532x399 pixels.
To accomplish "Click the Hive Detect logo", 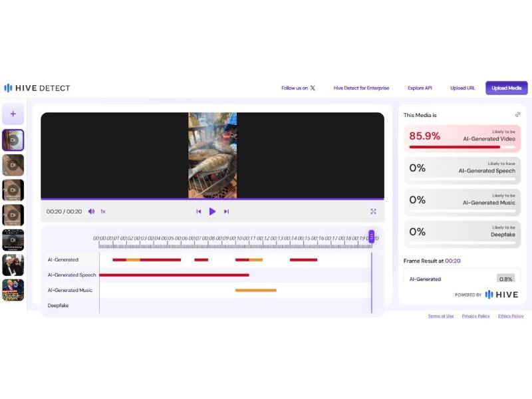I will point(37,88).
